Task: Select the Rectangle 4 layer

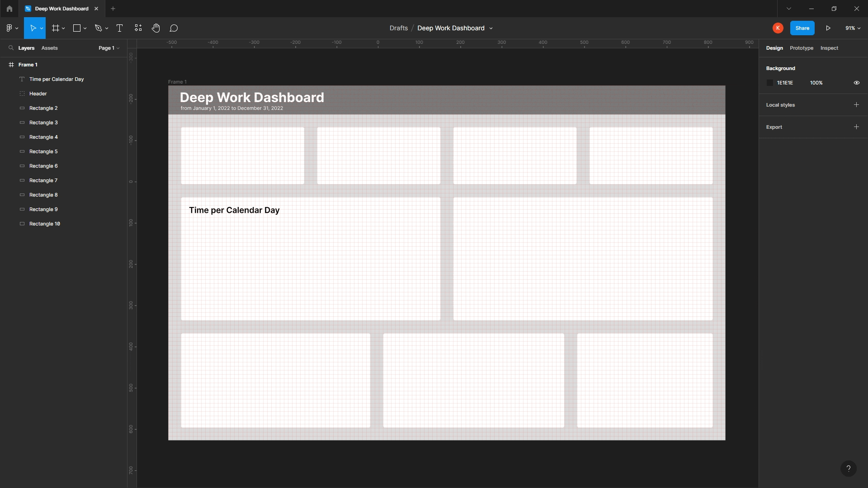Action: 63,137
